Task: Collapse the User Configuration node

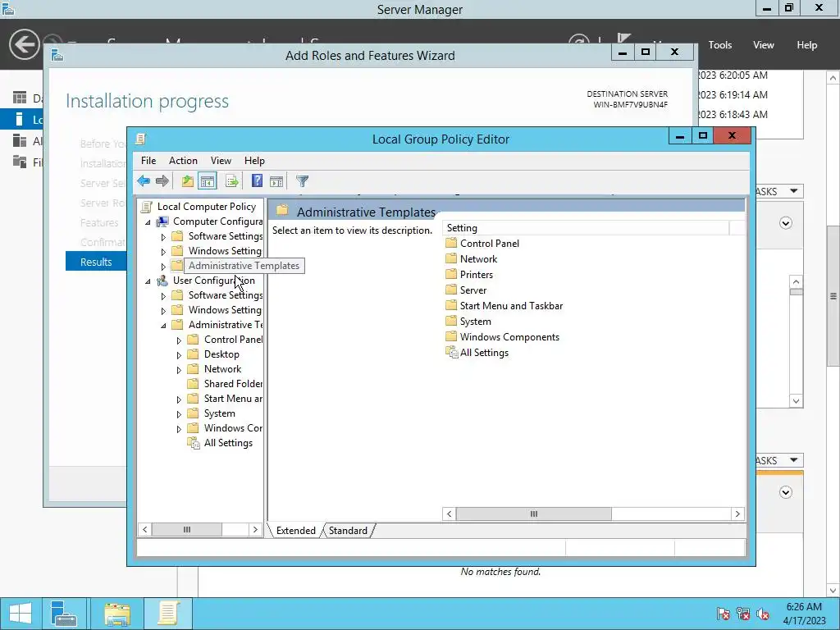Action: click(148, 281)
